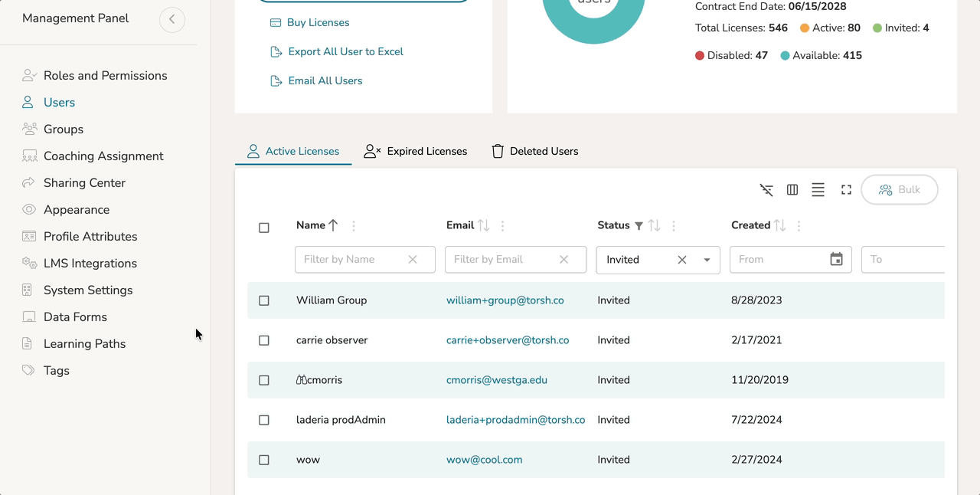Expand the Status filter dropdown
The width and height of the screenshot is (980, 495).
tap(707, 260)
